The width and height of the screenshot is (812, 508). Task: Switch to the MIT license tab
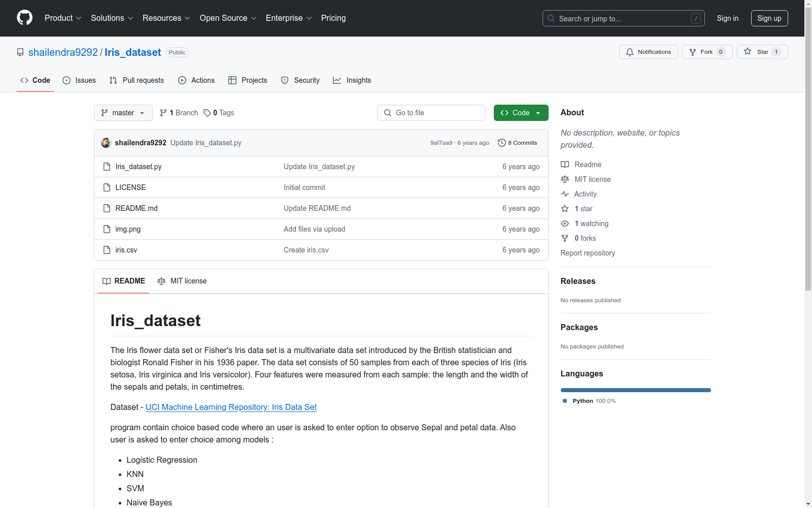click(182, 281)
